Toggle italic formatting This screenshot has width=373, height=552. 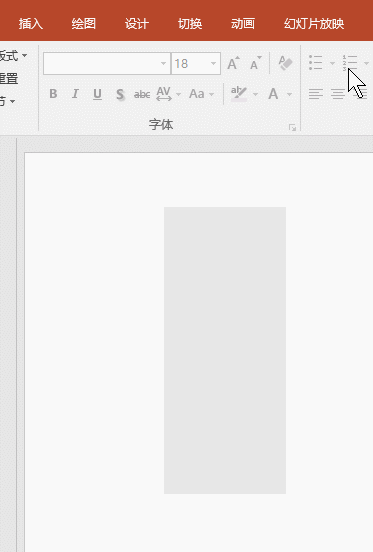pos(75,94)
